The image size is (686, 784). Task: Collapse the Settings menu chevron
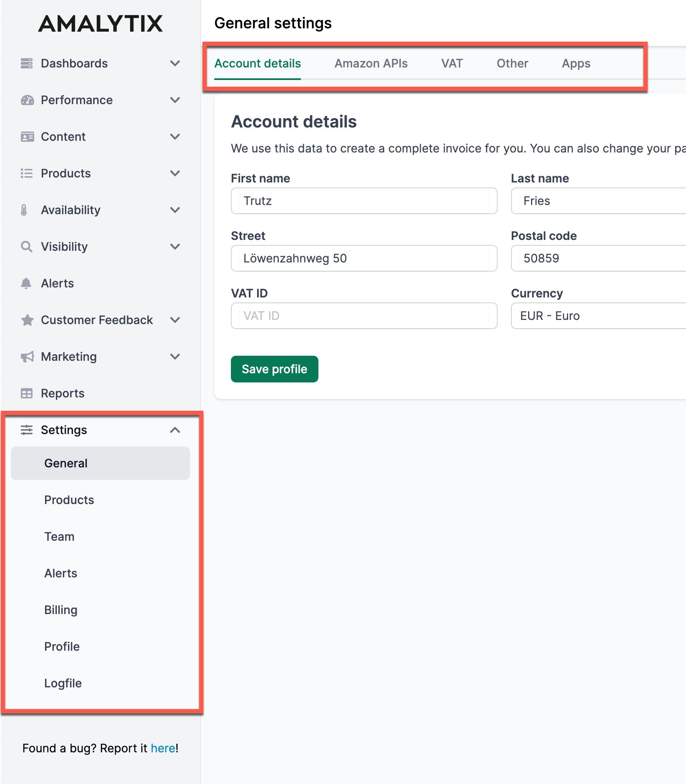(x=175, y=430)
